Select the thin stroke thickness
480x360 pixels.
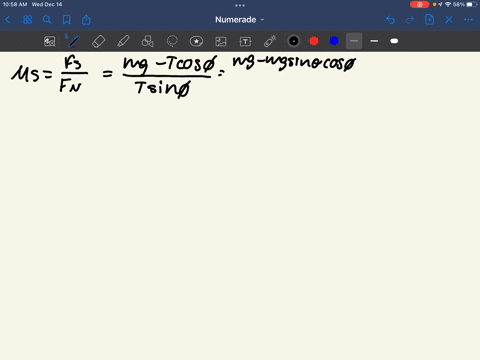coord(354,41)
